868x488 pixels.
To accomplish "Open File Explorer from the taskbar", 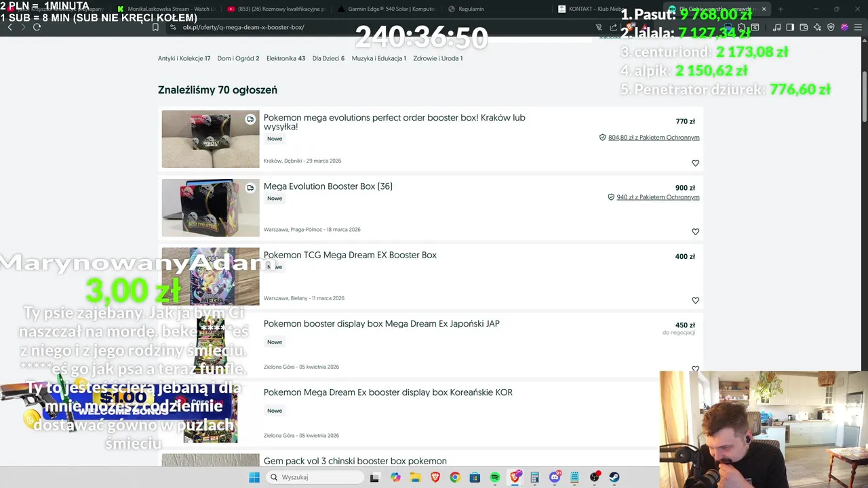I will point(415,477).
